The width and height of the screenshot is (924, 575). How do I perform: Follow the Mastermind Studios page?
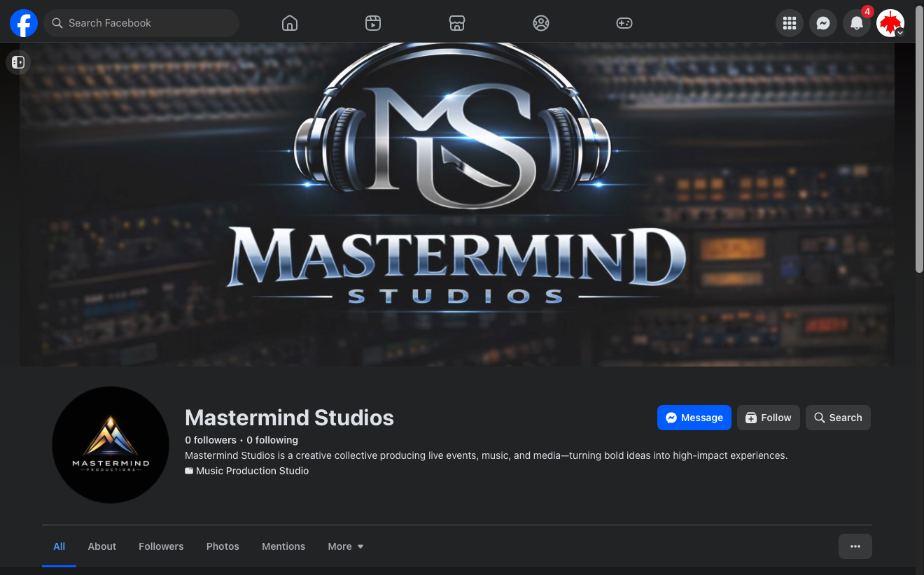coord(768,417)
